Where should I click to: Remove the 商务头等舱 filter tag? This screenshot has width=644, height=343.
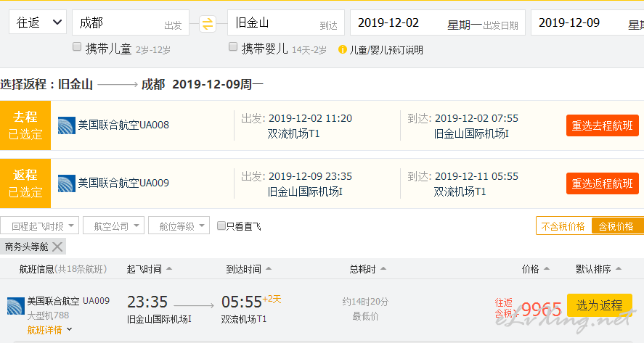[x=57, y=247]
